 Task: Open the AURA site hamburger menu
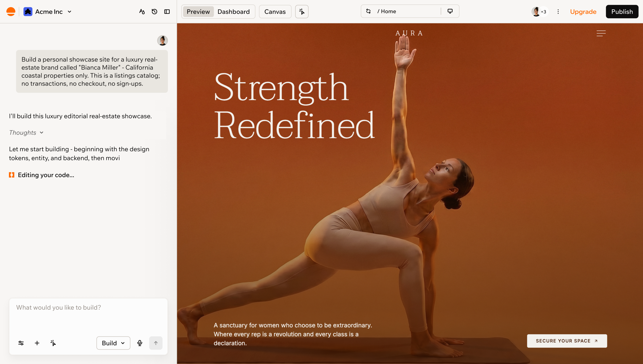[601, 33]
